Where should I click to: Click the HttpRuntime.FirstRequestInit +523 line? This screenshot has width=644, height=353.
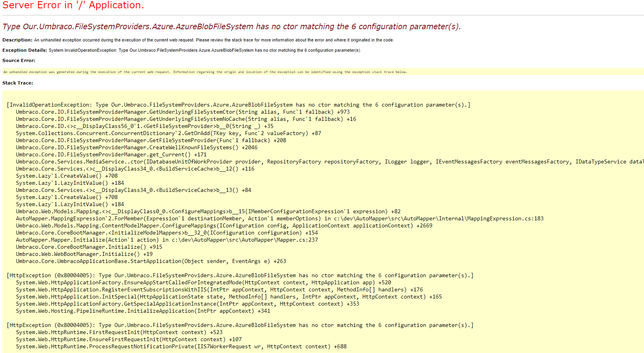(x=119, y=332)
